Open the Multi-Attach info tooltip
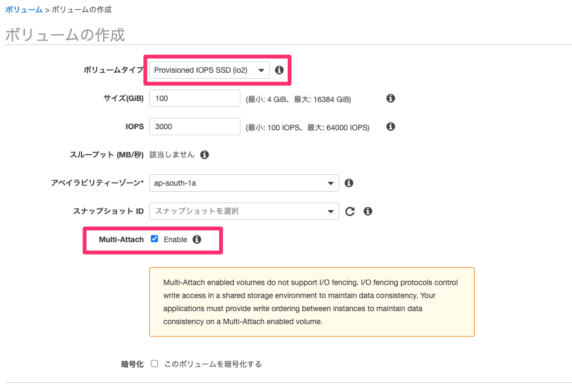This screenshot has height=392, width=572. (196, 239)
